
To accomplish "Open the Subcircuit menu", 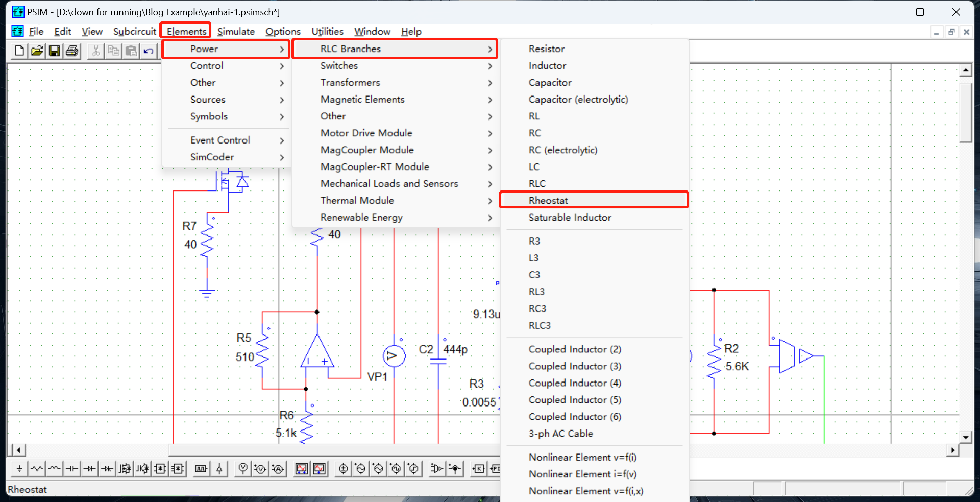I will click(135, 32).
